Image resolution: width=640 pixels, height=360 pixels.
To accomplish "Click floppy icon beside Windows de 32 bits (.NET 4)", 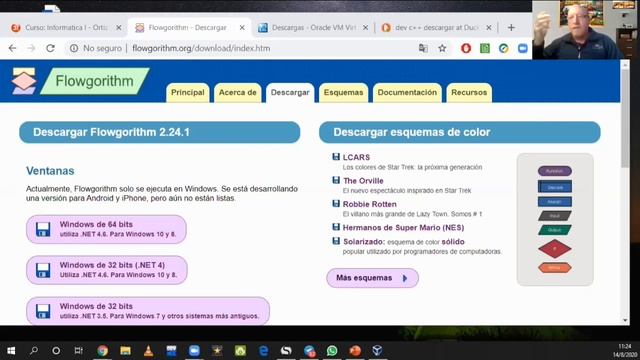I will tap(43, 270).
